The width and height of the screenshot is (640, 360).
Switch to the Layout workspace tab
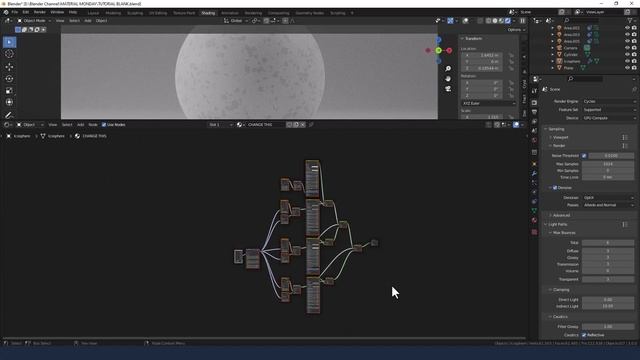[93, 13]
